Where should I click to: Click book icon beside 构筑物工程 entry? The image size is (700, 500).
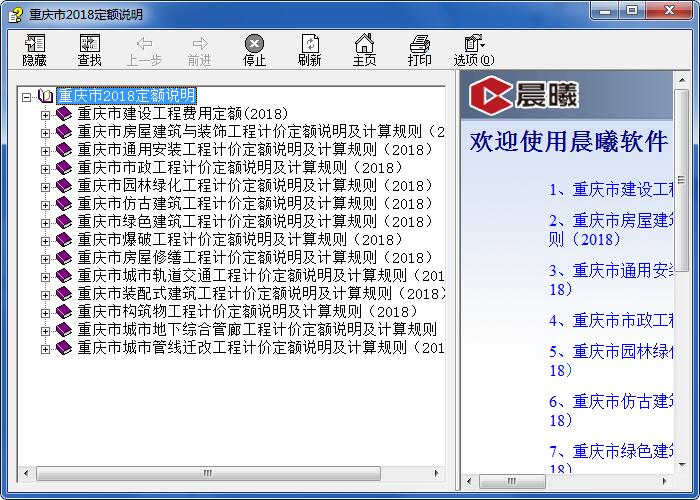point(64,312)
